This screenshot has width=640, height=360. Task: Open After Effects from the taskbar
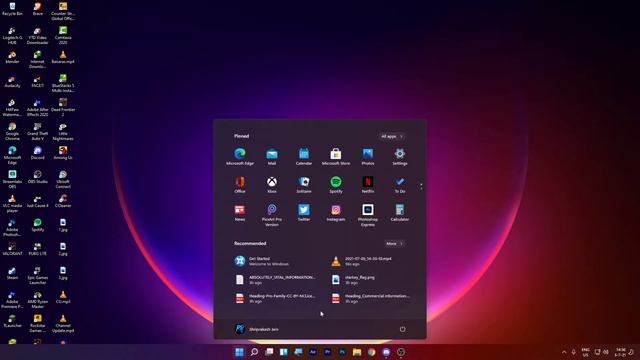[x=313, y=352]
